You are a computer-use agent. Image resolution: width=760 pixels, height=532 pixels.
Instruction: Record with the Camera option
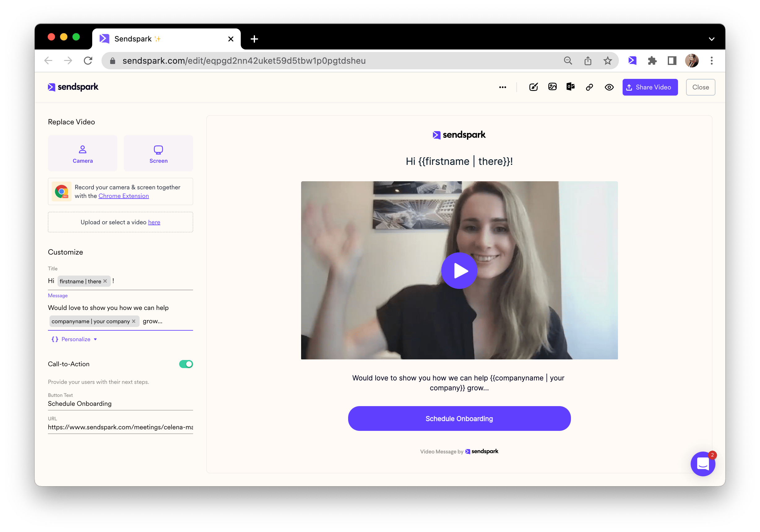(x=83, y=153)
